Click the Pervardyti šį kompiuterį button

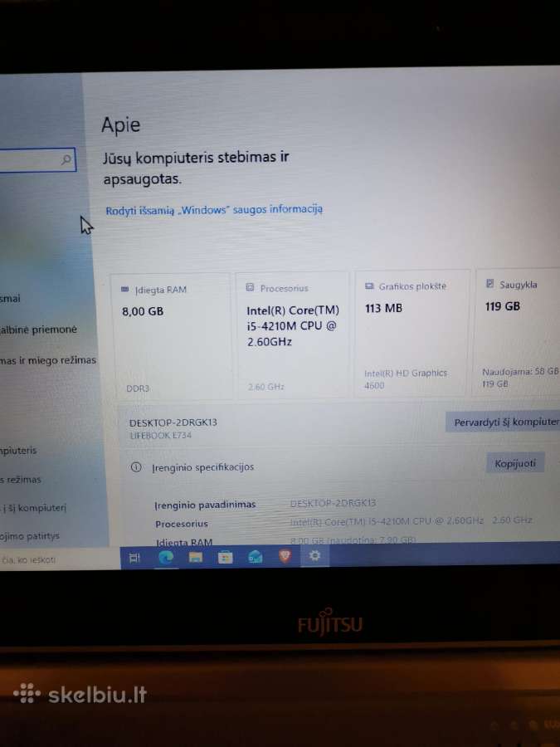(x=504, y=422)
